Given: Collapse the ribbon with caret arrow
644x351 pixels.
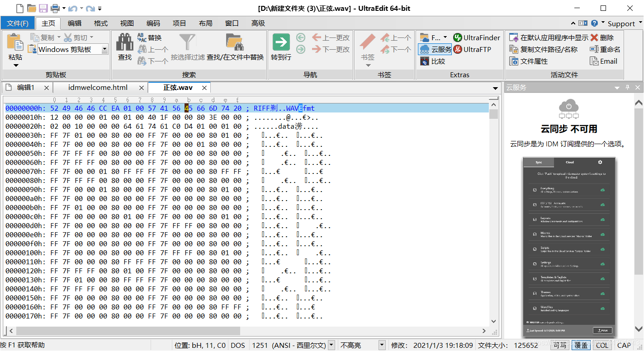Looking at the screenshot, I should point(573,23).
